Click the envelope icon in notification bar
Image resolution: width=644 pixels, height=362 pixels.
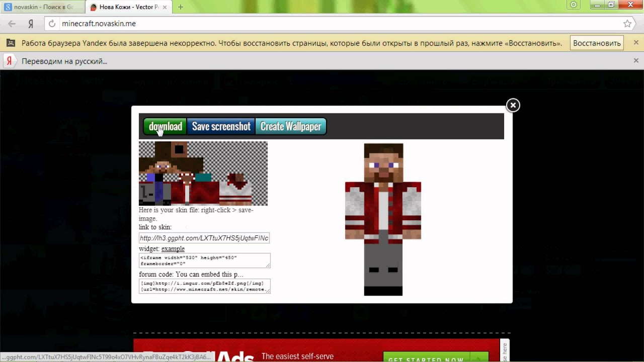pos(10,43)
